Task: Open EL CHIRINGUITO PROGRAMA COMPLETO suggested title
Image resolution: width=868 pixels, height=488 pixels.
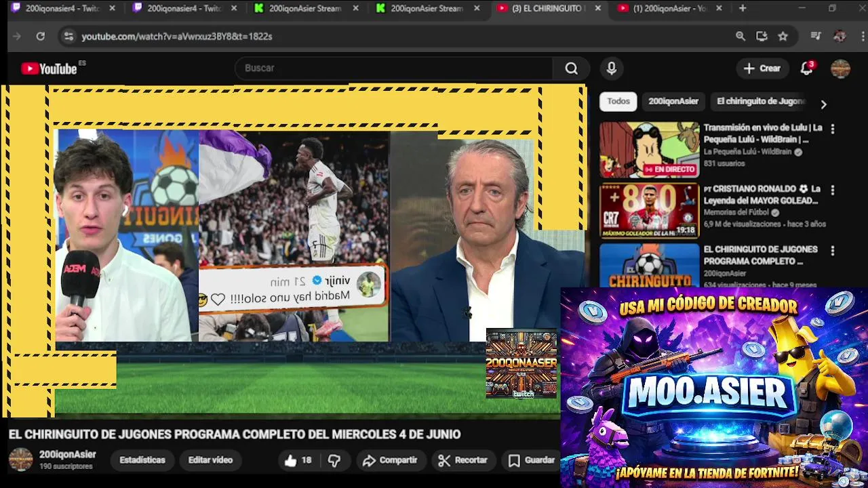Action: [760, 256]
